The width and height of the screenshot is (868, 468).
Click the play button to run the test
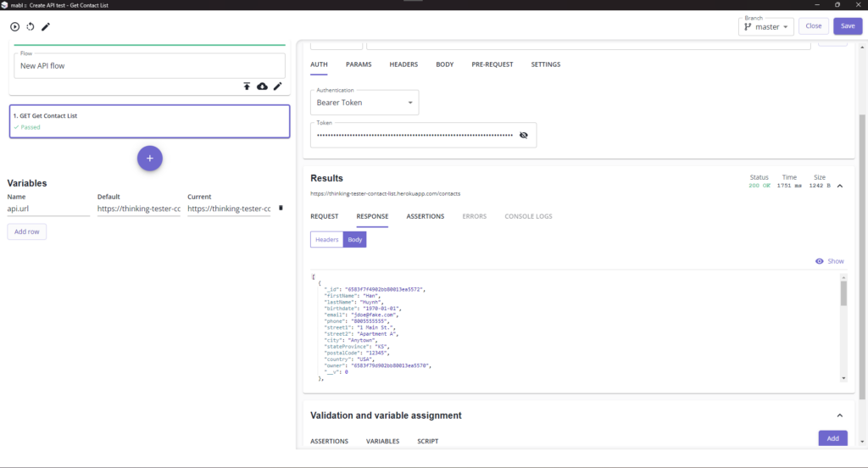[x=14, y=26]
